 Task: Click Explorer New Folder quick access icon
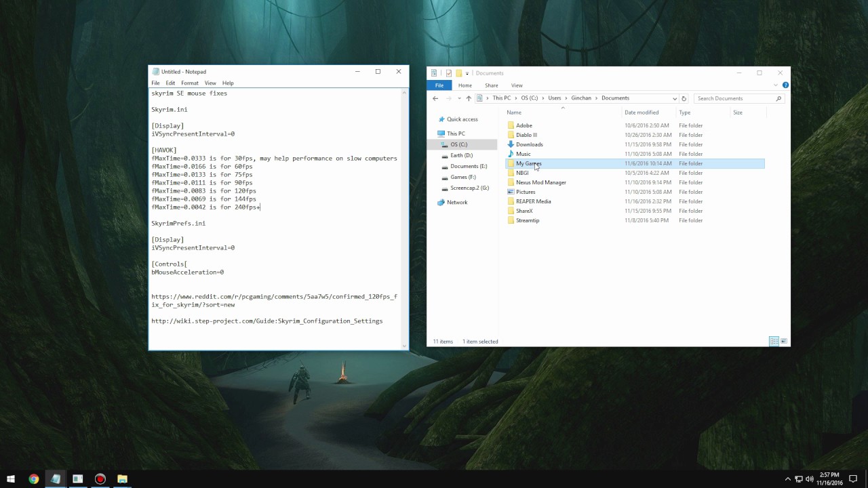click(458, 73)
